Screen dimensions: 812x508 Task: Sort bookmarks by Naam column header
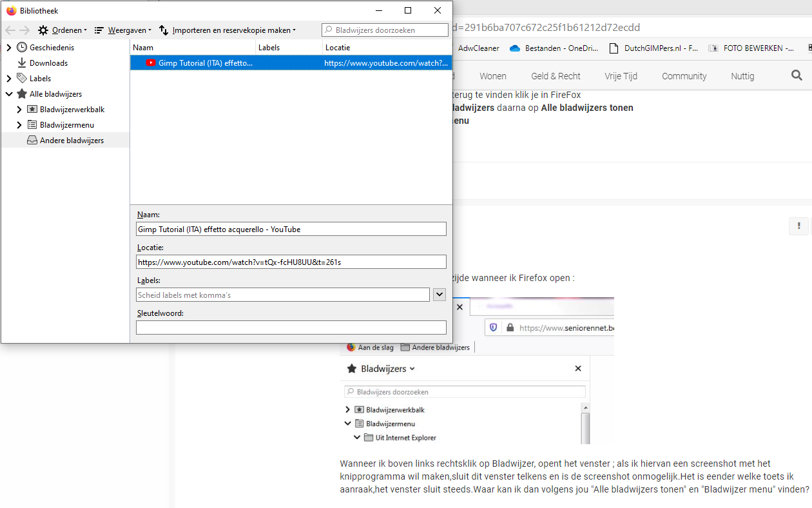[192, 48]
